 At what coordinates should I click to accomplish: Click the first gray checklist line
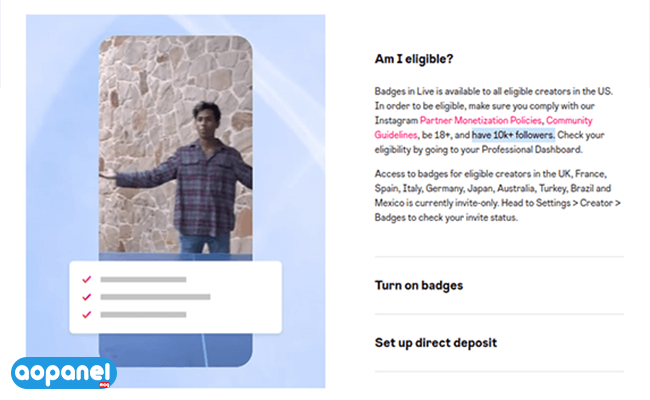pos(143,279)
